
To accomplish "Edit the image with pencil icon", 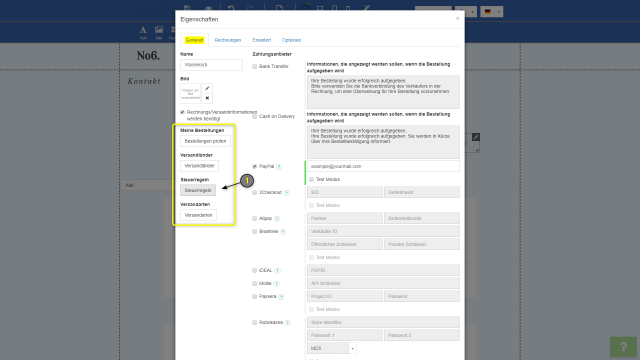I will point(207,89).
